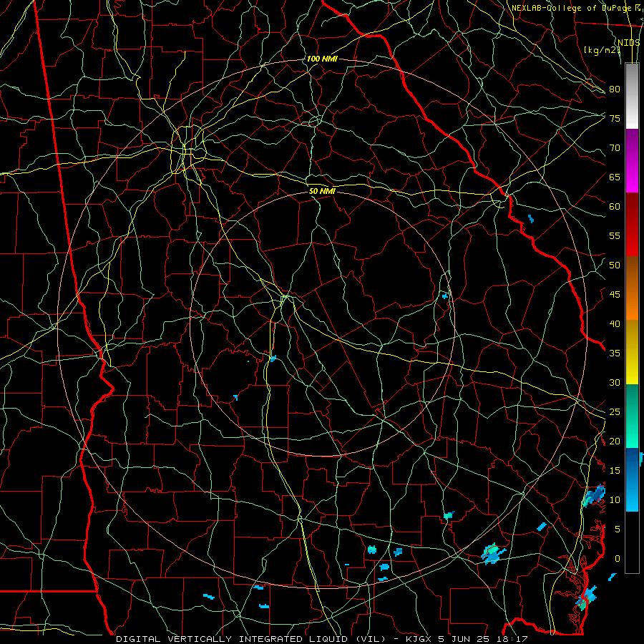The height and width of the screenshot is (644, 644).
Task: Click the 40 value on the color scale
Action: (615, 323)
